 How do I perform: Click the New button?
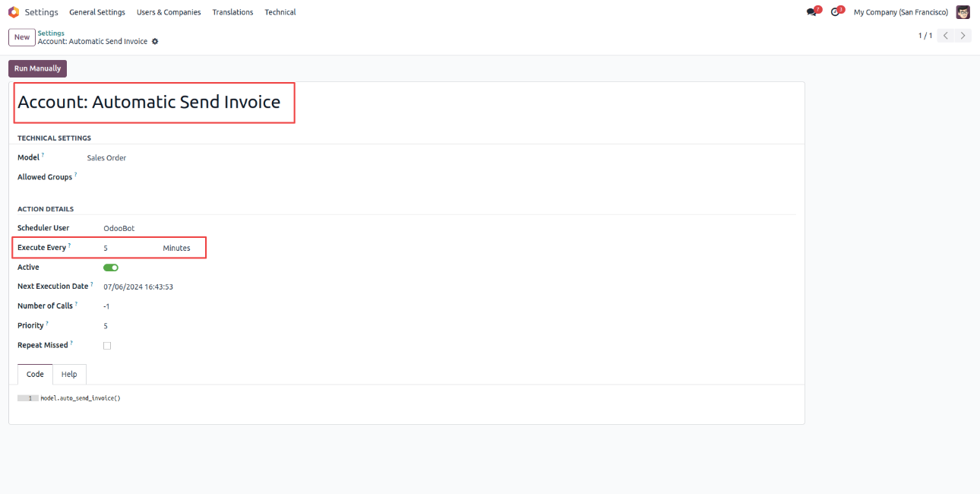click(x=22, y=37)
